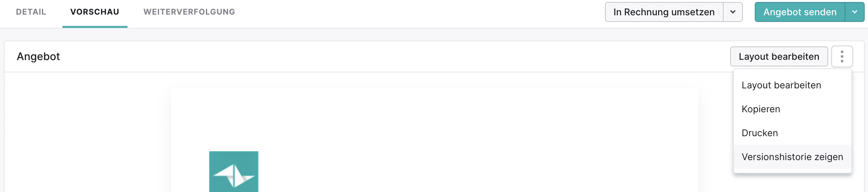Click the gray strip below the tab bar
868x192 pixels.
click(434, 35)
